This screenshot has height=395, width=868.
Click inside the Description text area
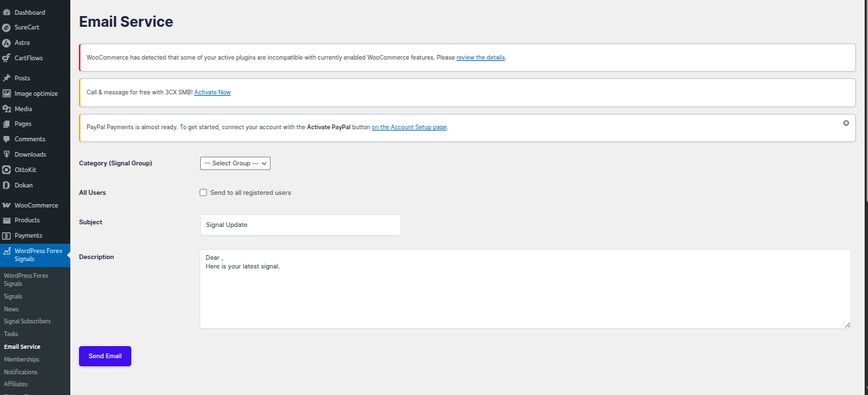click(x=525, y=295)
